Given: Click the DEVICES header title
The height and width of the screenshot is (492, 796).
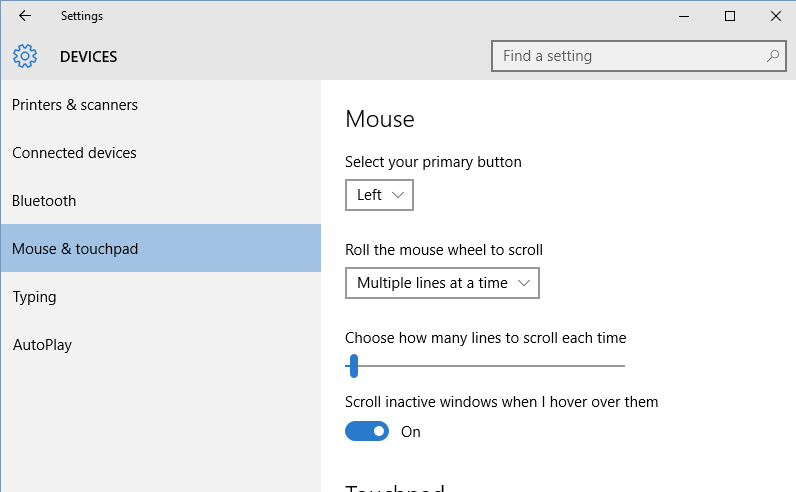Looking at the screenshot, I should point(88,57).
